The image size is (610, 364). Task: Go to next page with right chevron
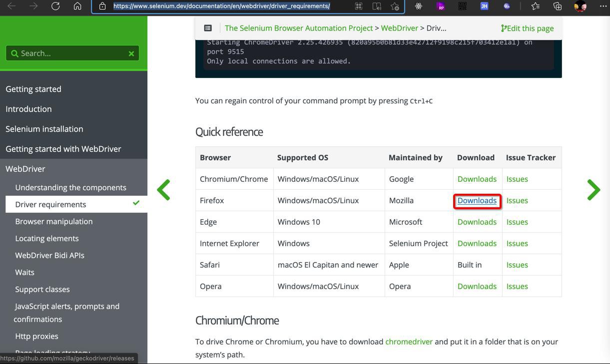click(594, 190)
